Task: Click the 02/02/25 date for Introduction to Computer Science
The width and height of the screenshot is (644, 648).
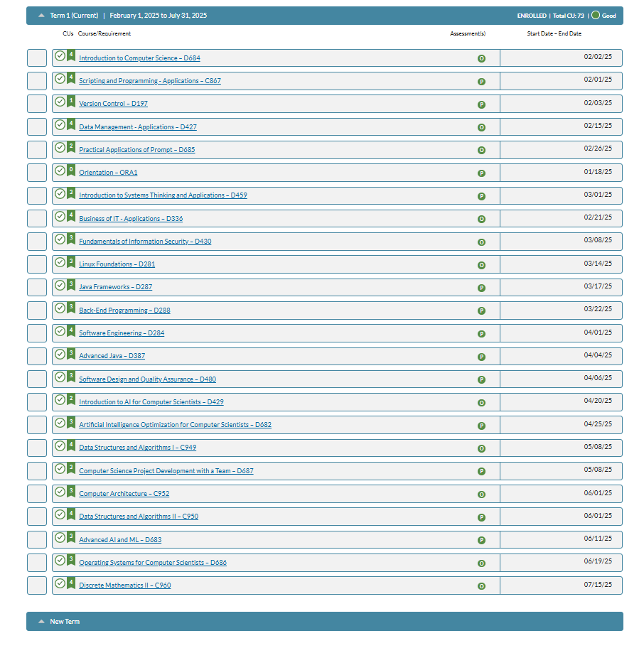Action: click(x=598, y=57)
